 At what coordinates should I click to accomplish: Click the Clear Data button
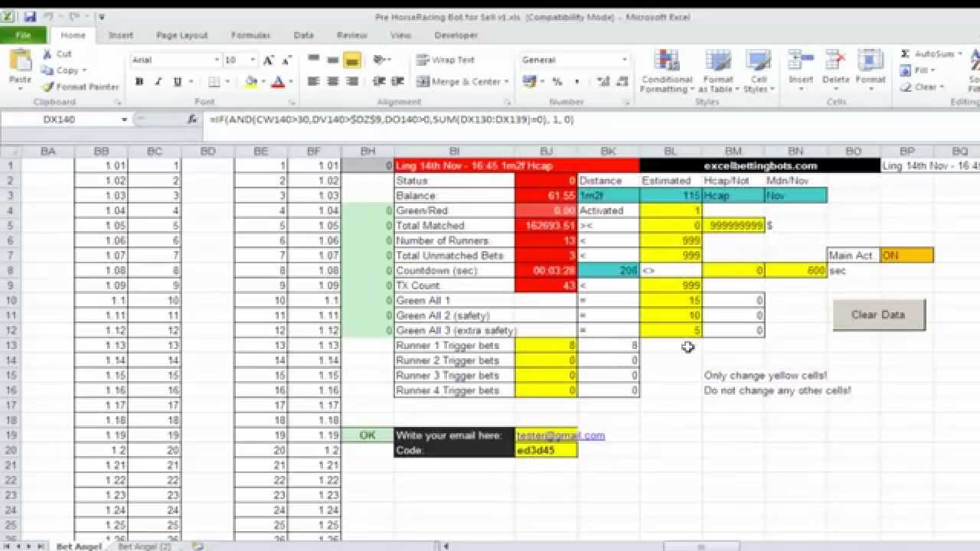point(878,315)
